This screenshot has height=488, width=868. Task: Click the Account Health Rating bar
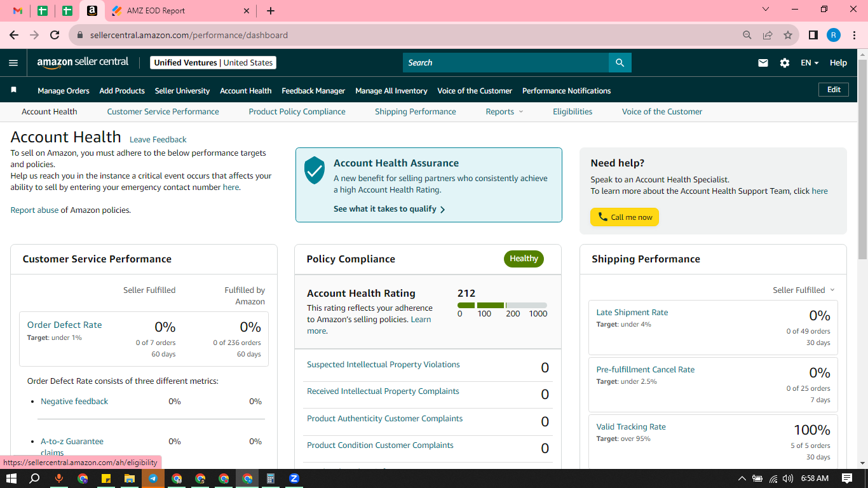(x=502, y=306)
